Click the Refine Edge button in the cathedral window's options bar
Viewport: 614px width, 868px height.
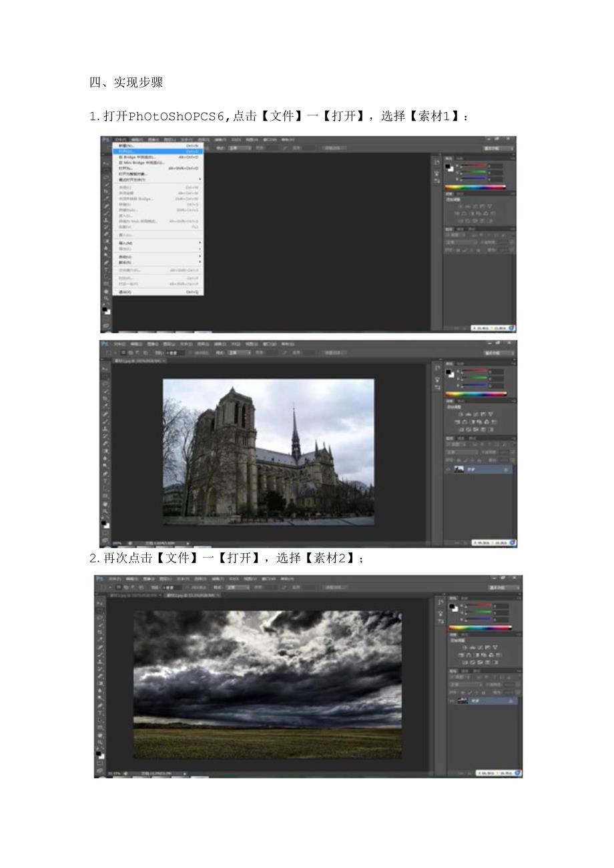coord(334,352)
